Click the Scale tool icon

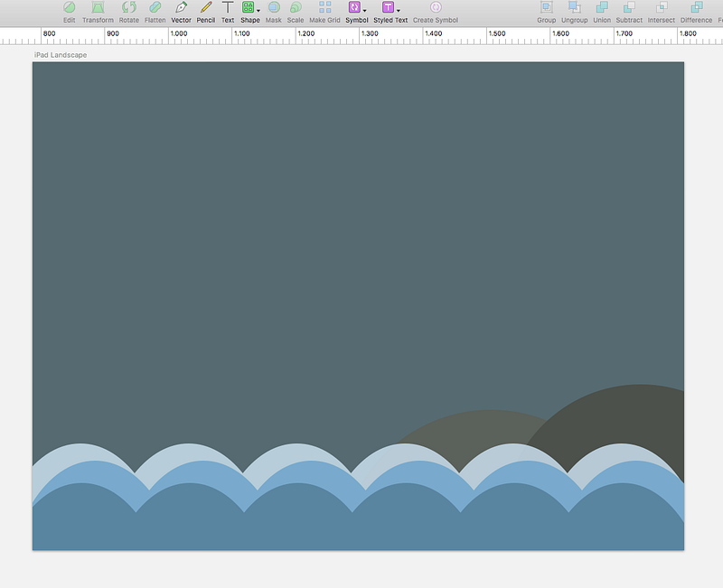[x=296, y=7]
